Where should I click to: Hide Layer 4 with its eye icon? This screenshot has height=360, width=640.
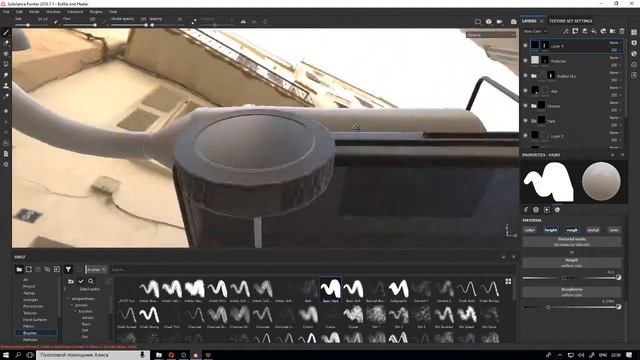(x=525, y=46)
